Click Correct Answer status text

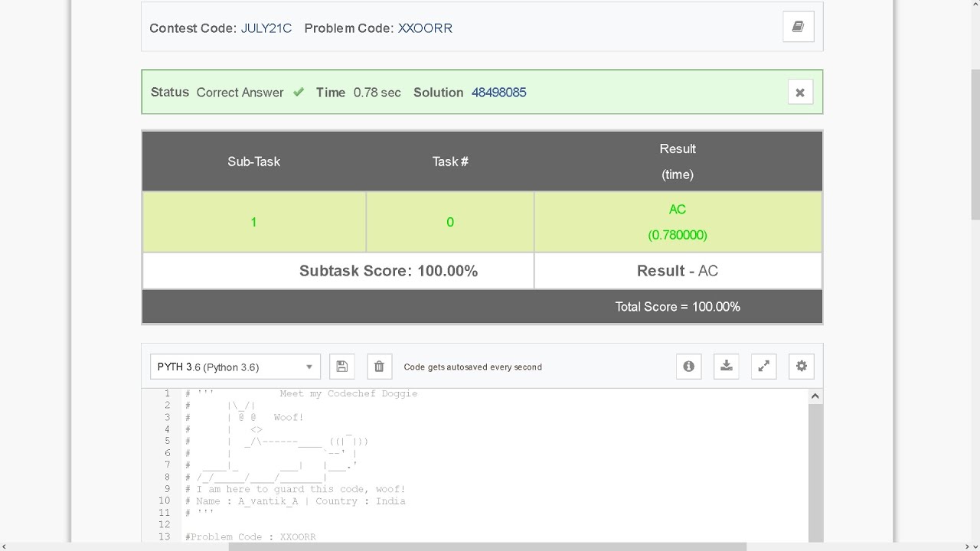click(240, 93)
